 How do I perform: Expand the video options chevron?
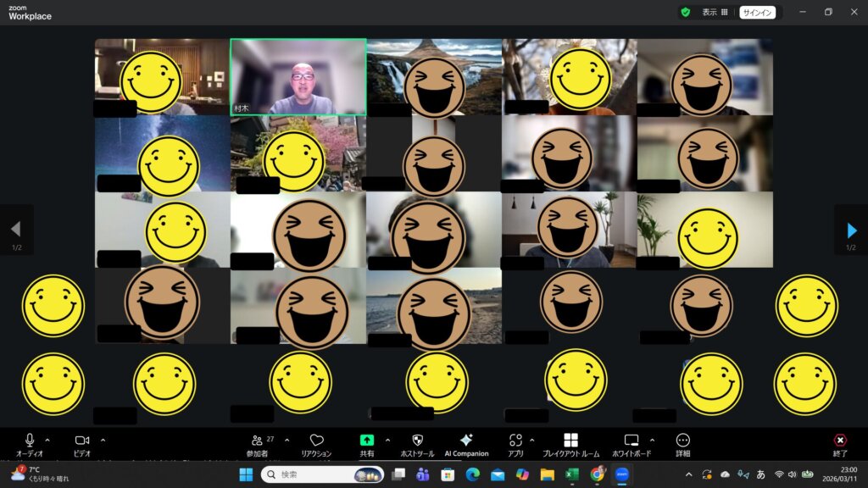click(x=103, y=440)
